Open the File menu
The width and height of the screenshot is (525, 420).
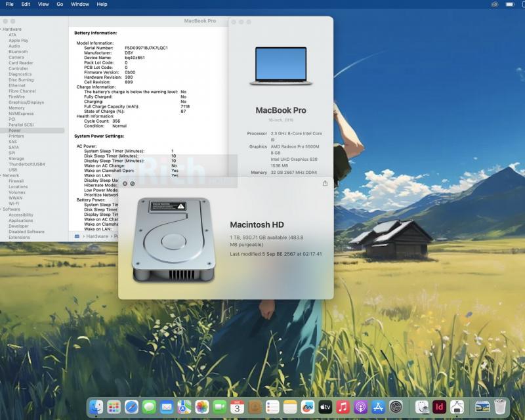click(9, 4)
